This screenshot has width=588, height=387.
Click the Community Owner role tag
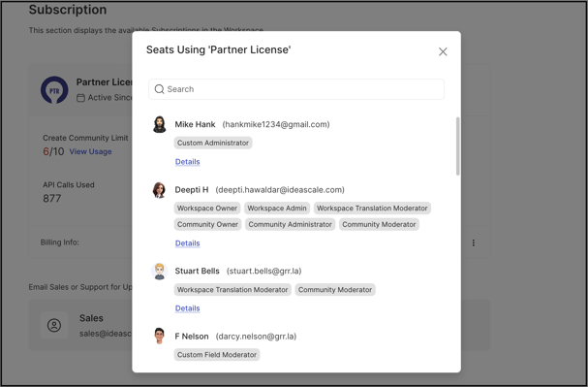(207, 224)
